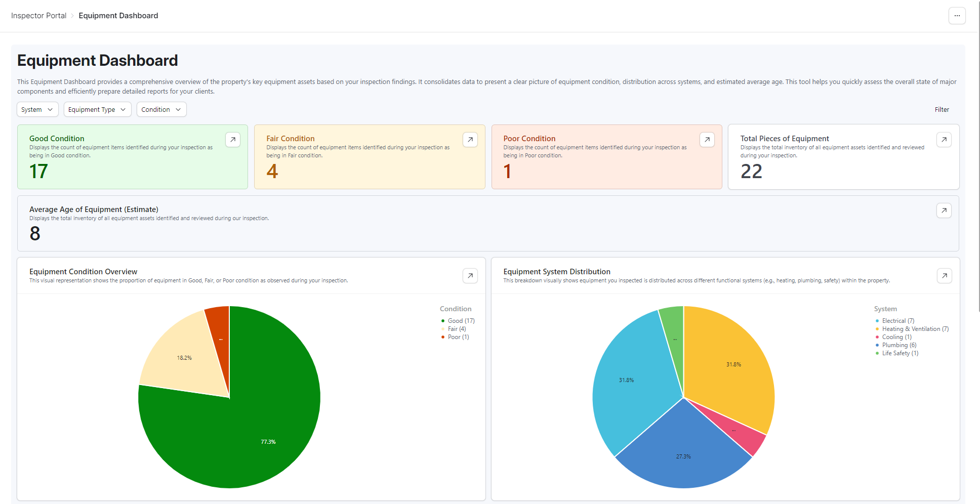980x504 pixels.
Task: Click the Filter button
Action: [x=942, y=109]
